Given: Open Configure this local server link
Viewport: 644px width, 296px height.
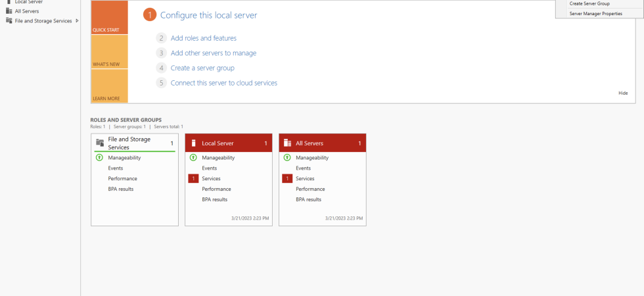Looking at the screenshot, I should (x=209, y=15).
